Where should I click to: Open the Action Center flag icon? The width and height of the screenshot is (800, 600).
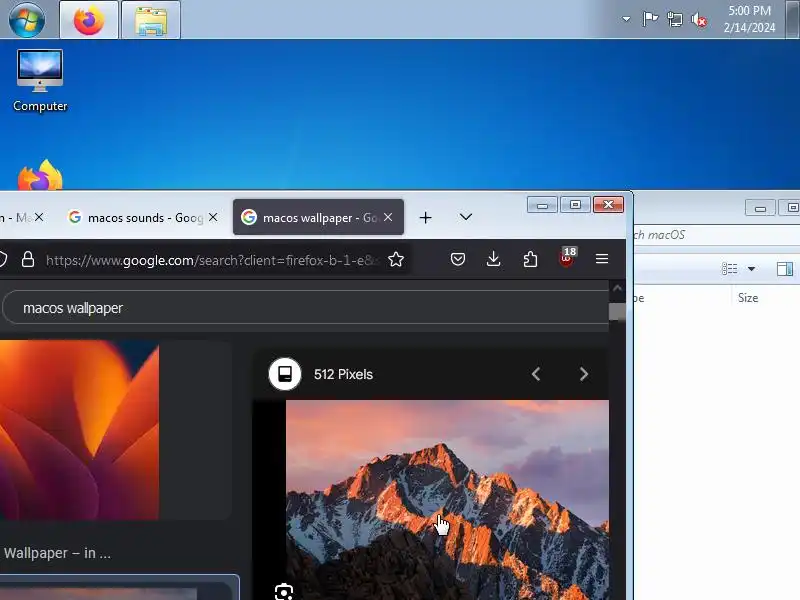pyautogui.click(x=649, y=19)
